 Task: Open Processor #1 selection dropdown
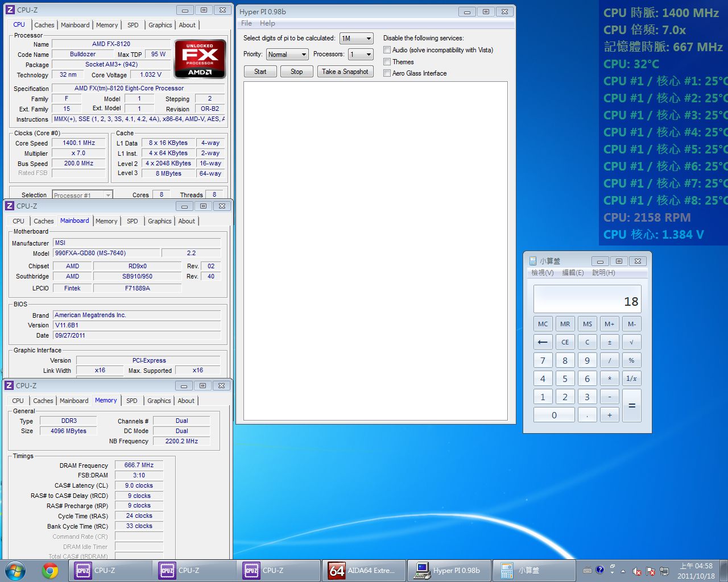[x=82, y=194]
